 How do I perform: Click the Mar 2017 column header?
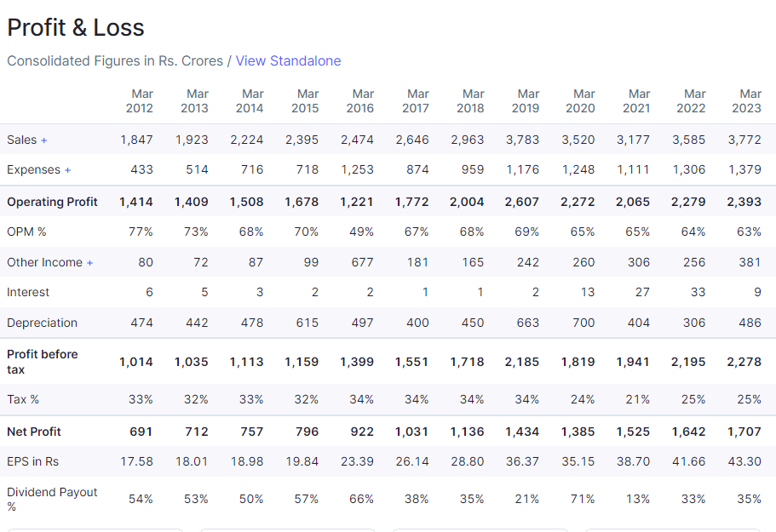tap(416, 100)
